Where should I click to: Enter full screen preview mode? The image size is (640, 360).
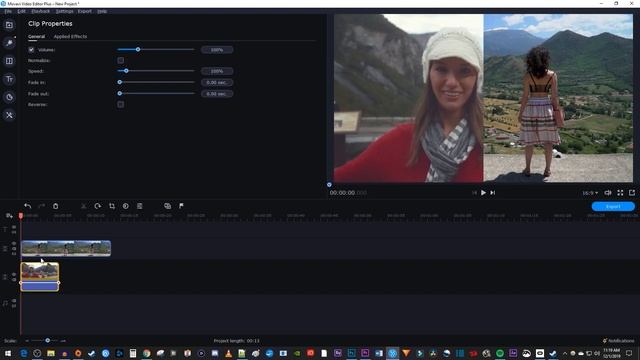tap(620, 193)
